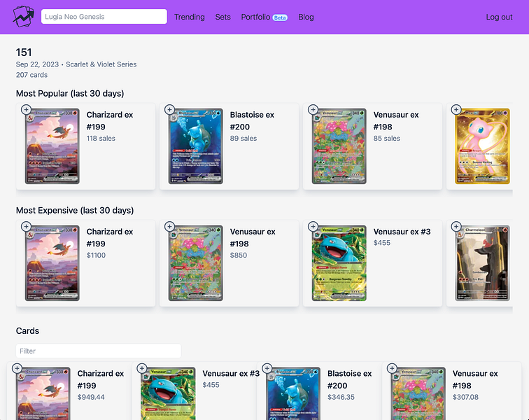Open Blastoise ex #200 title priced $346.35
The height and width of the screenshot is (420, 529).
coord(350,379)
